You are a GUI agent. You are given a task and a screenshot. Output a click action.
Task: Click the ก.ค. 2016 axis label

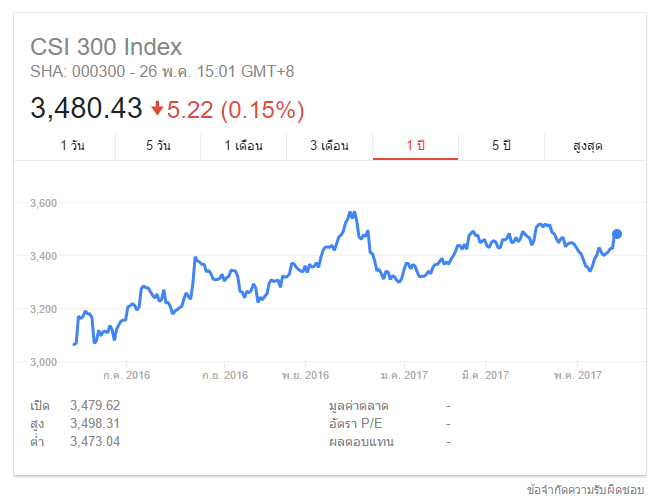[x=127, y=375]
